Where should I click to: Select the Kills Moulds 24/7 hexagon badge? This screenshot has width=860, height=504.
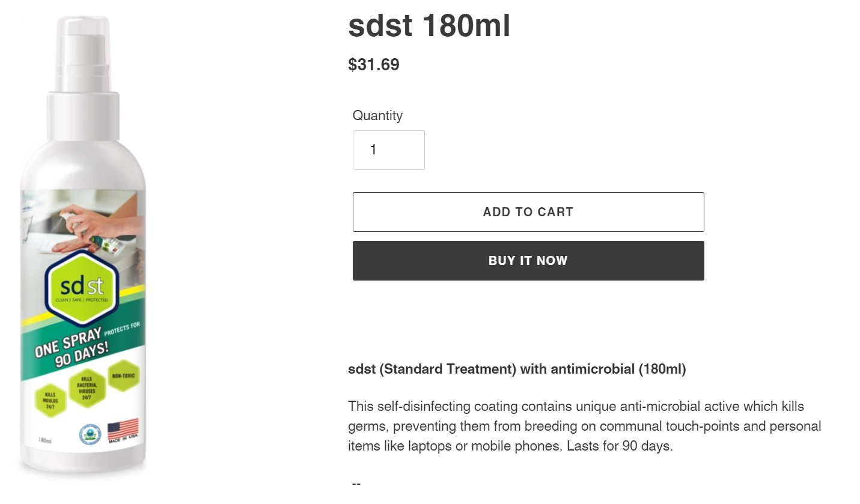pos(51,401)
